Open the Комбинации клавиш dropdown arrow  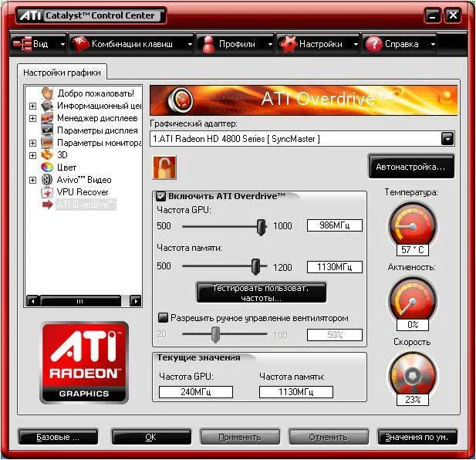[x=190, y=44]
